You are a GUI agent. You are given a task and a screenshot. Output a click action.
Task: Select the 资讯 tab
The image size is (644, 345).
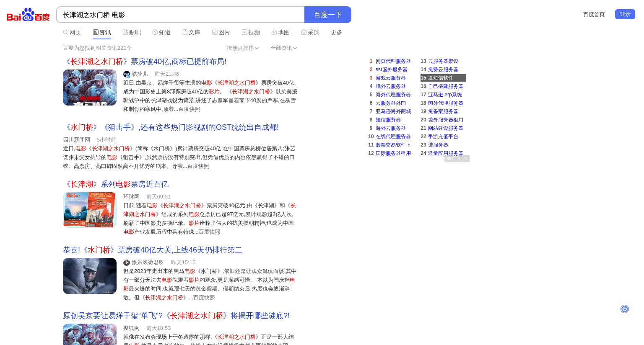[x=102, y=32]
